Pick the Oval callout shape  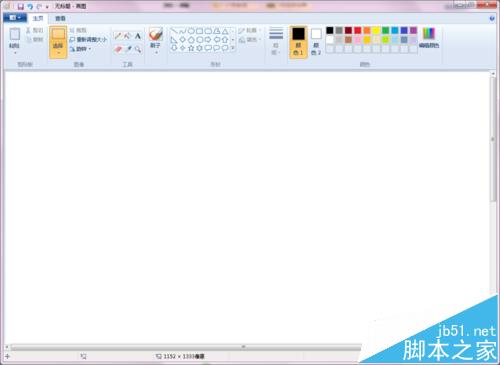[x=217, y=48]
